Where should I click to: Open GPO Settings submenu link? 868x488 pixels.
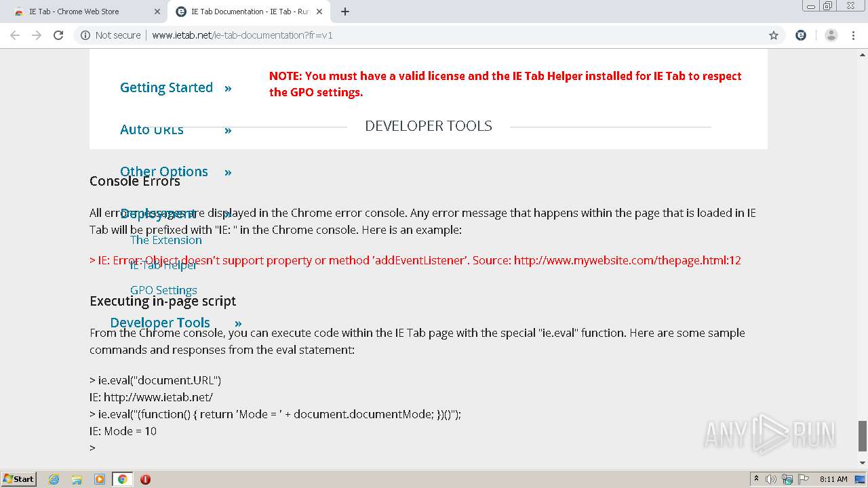coord(163,290)
